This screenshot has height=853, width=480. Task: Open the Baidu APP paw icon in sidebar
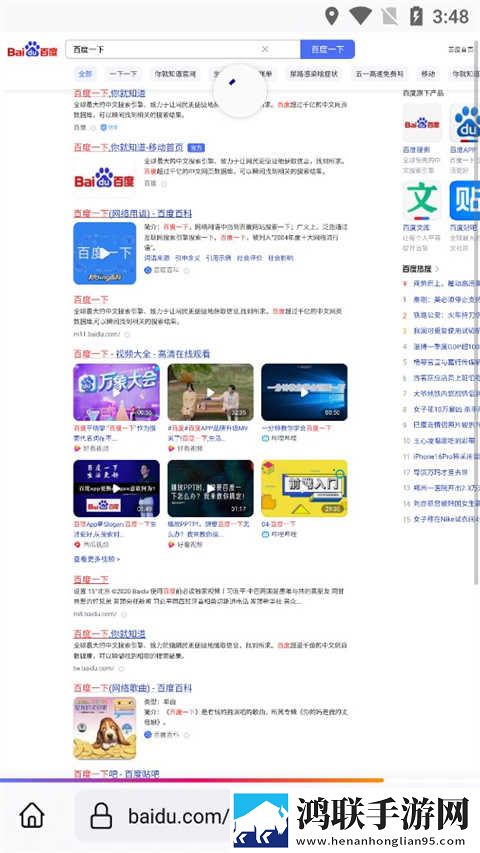click(465, 123)
